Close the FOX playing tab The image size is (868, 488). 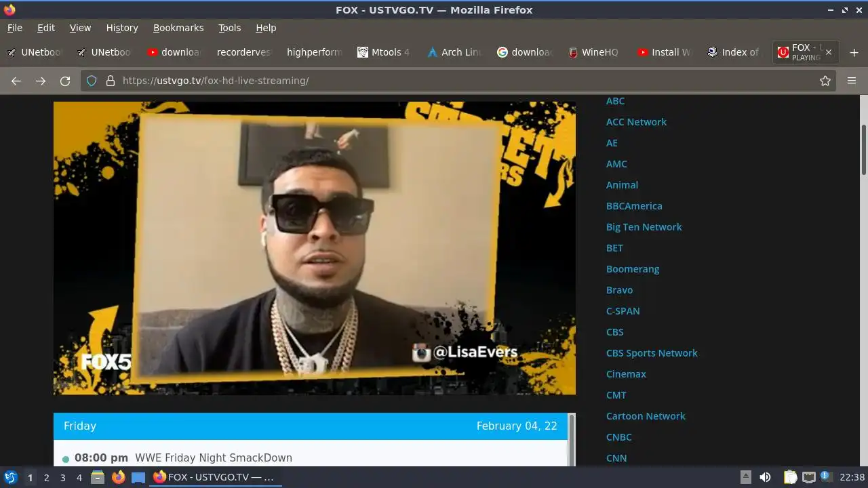pos(829,52)
